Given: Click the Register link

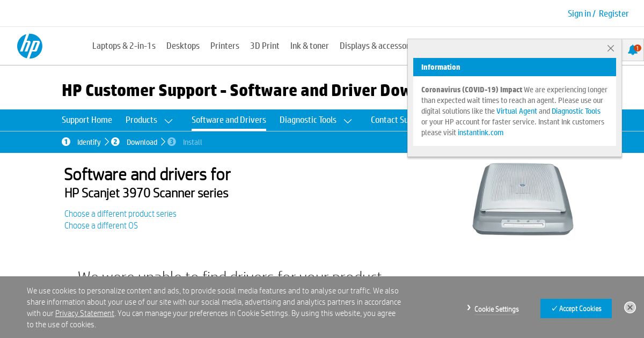Looking at the screenshot, I should 613,13.
